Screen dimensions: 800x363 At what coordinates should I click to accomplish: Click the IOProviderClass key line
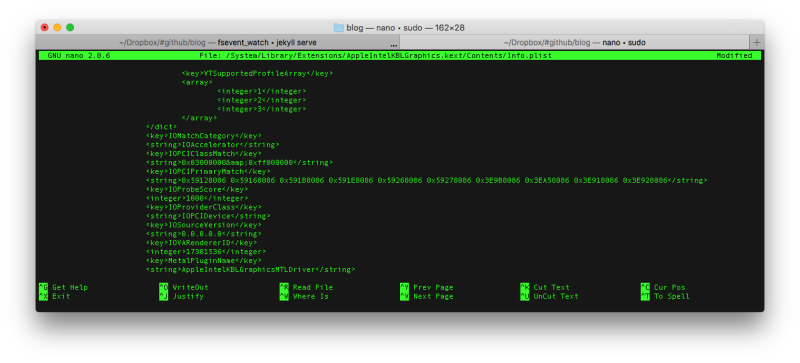204,207
